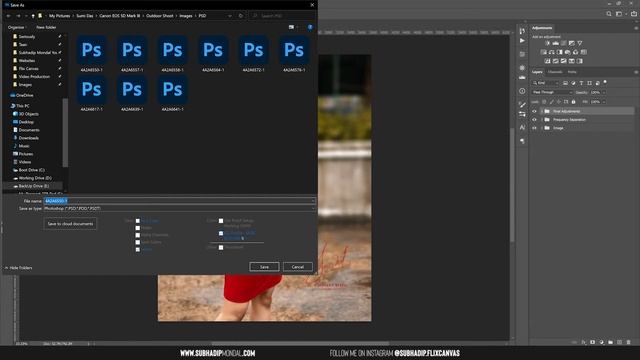Viewport: 640px width, 360px height.
Task: Refresh the PSD folder listing
Action: pyautogui.click(x=240, y=16)
